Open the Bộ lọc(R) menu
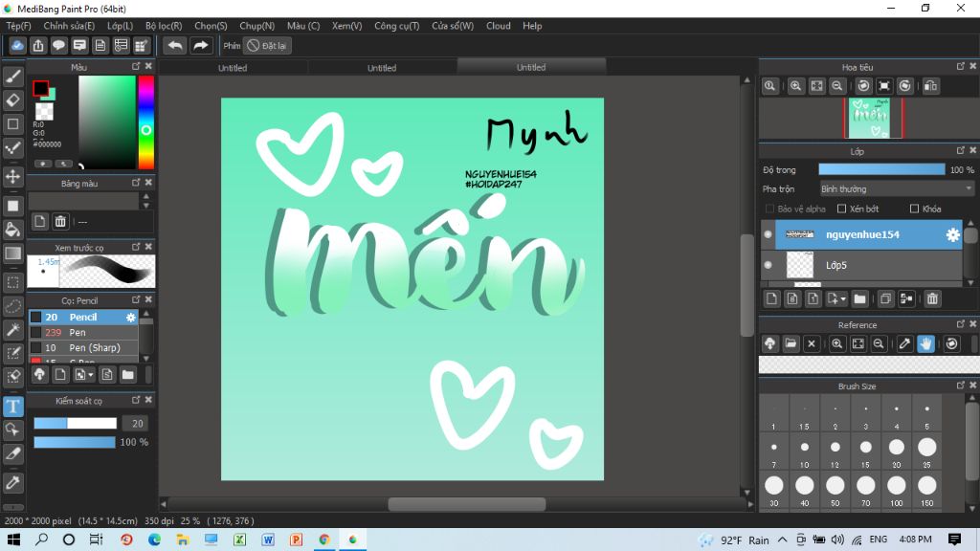 point(164,26)
